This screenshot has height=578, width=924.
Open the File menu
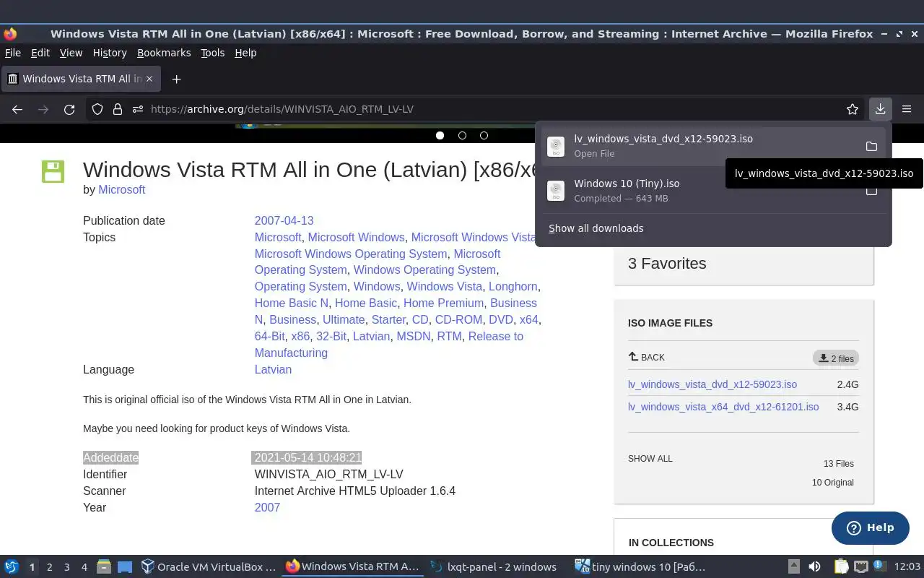tap(12, 53)
